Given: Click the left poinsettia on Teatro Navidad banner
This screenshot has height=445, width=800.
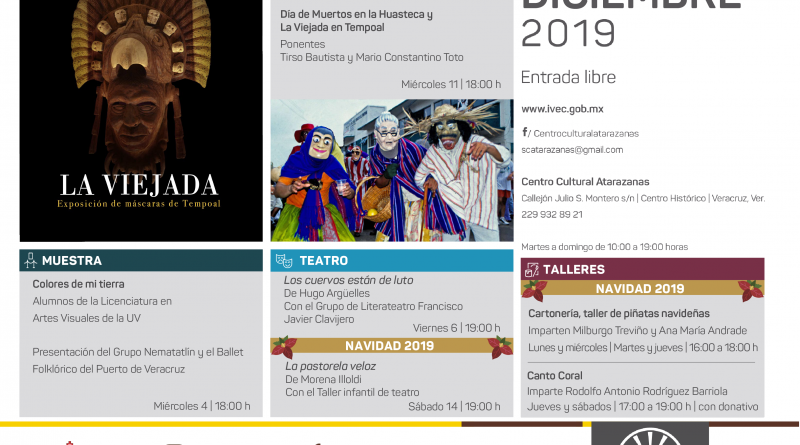Looking at the screenshot, I should coord(284,348).
